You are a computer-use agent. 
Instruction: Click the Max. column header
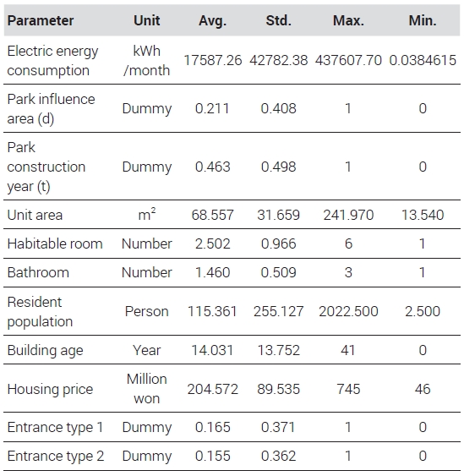coord(348,20)
